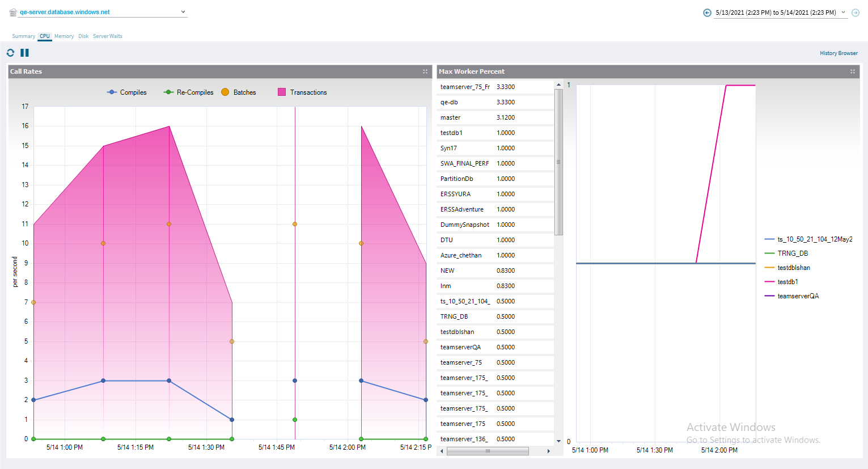Open the History Browser link
Image resolution: width=868 pixels, height=469 pixels.
[x=839, y=53]
